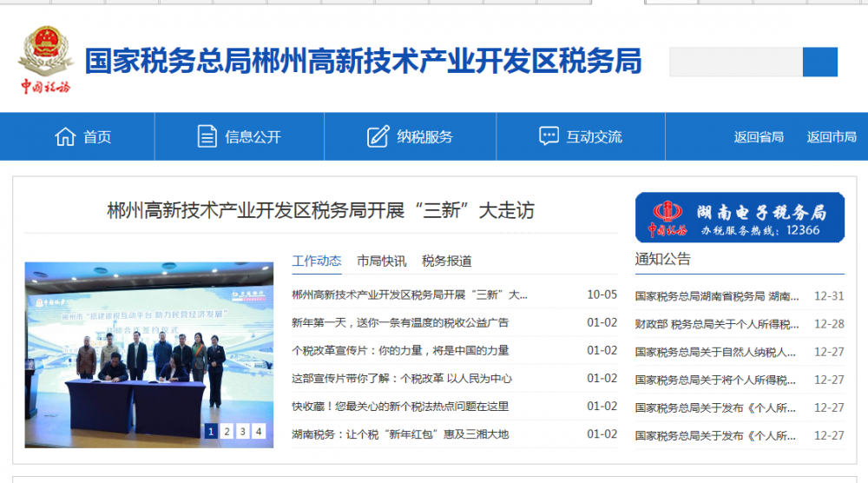Select slide 3 in the carousel
868x483 pixels.
pyautogui.click(x=242, y=431)
